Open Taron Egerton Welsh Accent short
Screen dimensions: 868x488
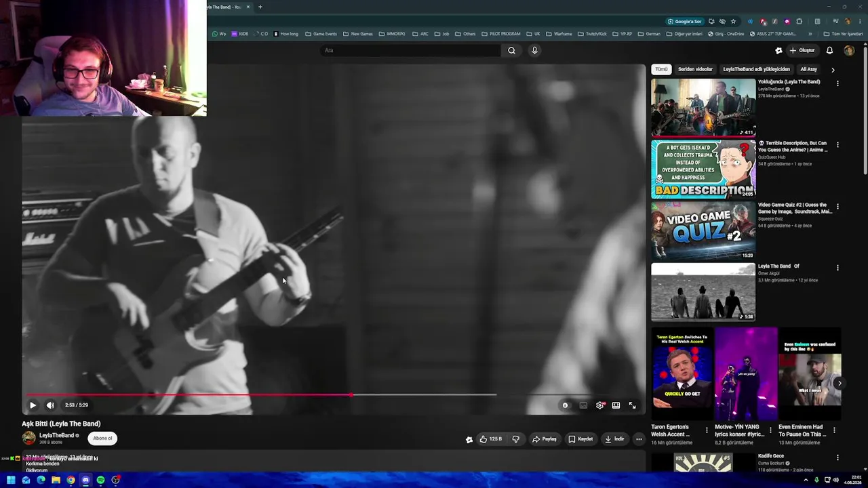(681, 374)
